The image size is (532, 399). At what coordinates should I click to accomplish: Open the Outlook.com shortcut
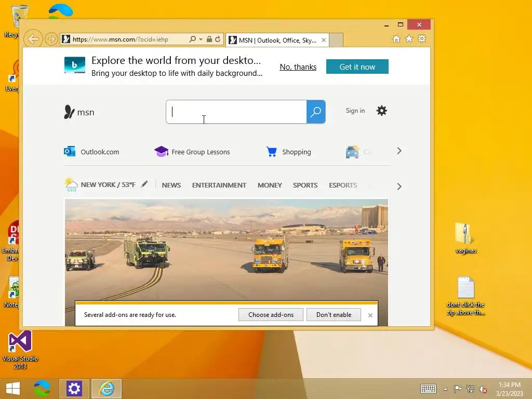coord(91,152)
